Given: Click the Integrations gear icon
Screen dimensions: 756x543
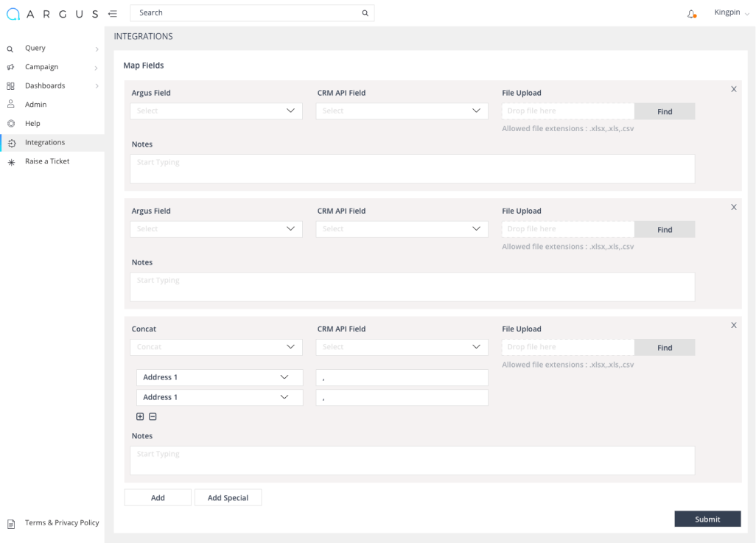Looking at the screenshot, I should pos(12,143).
